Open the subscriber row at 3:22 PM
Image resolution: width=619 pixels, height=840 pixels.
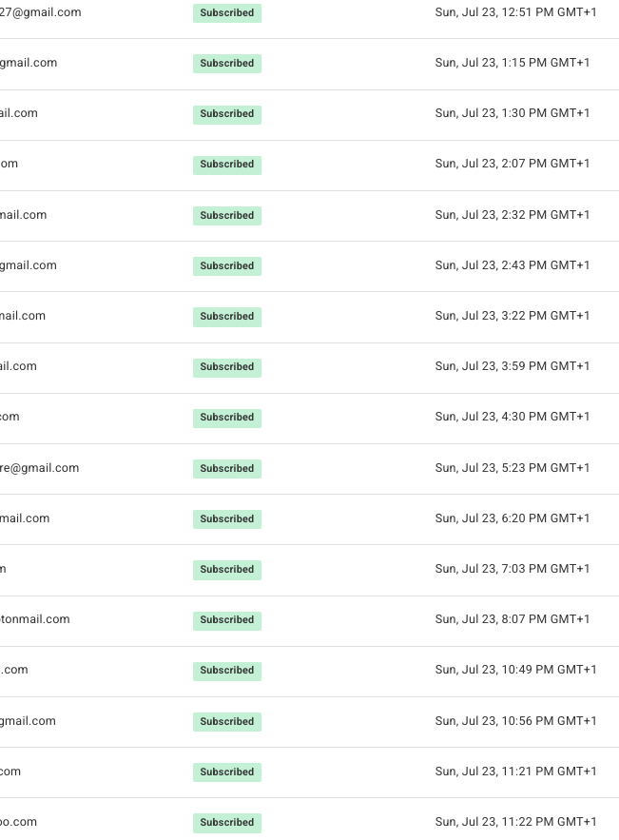[310, 317]
